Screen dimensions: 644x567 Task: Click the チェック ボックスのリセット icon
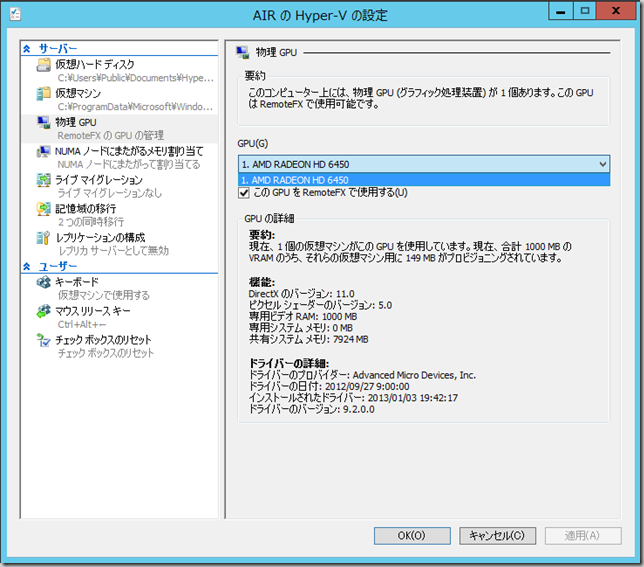pos(44,340)
